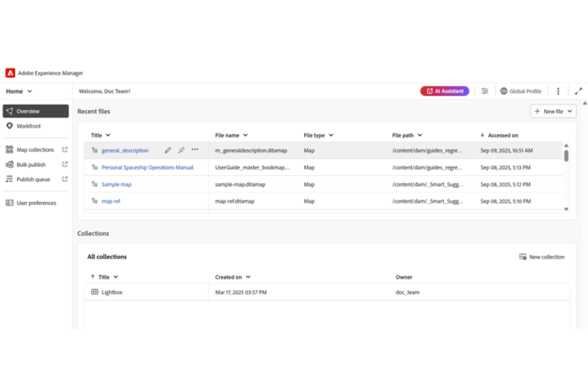This screenshot has width=588, height=392.
Task: Click external link icon next to Bulk publish
Action: (x=65, y=164)
